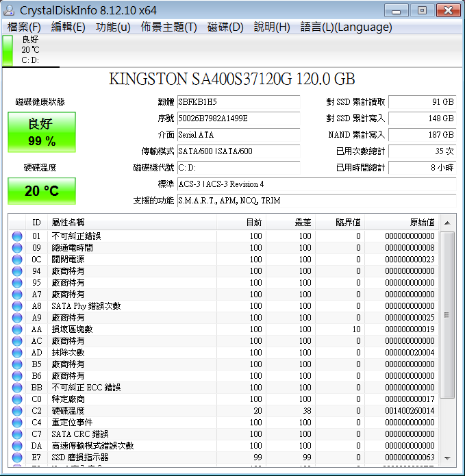This screenshot has width=465, height=476.
Task: Click the blue status icon for row 01
Action: click(17, 236)
